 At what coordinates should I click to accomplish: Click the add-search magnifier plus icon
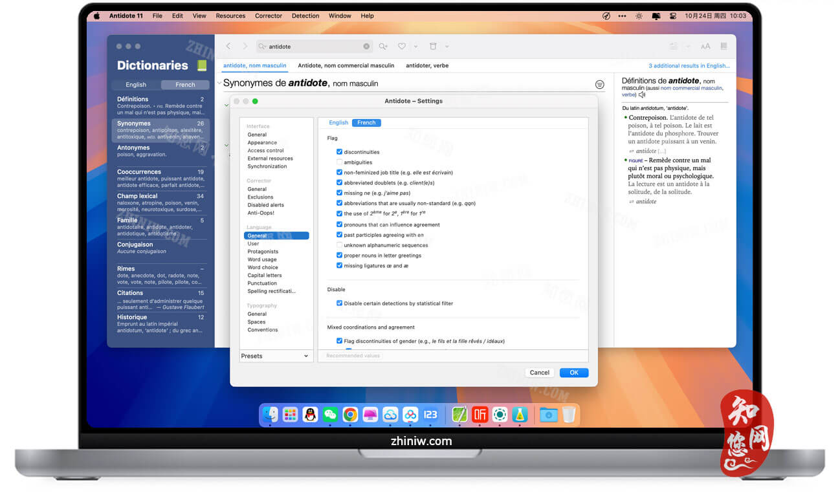tap(383, 47)
